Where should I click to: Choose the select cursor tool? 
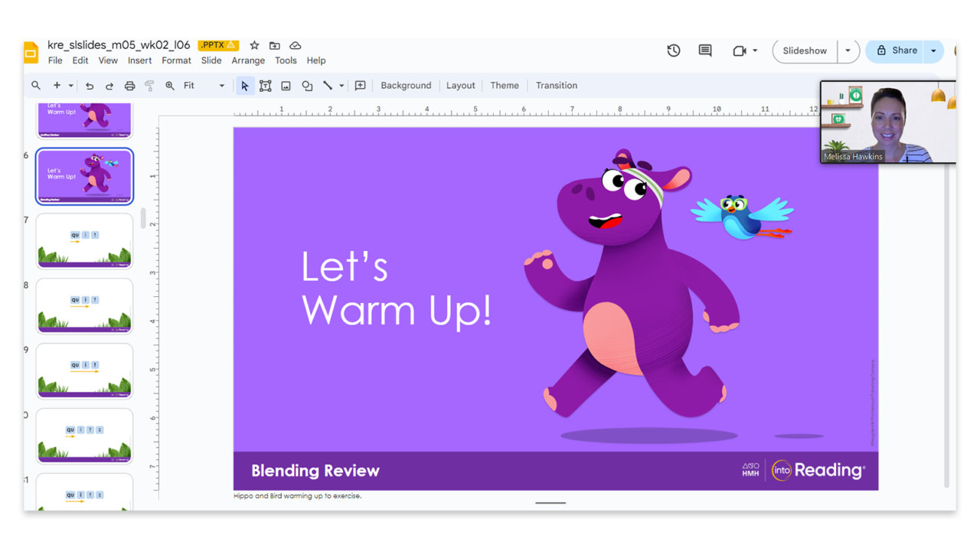pyautogui.click(x=245, y=86)
